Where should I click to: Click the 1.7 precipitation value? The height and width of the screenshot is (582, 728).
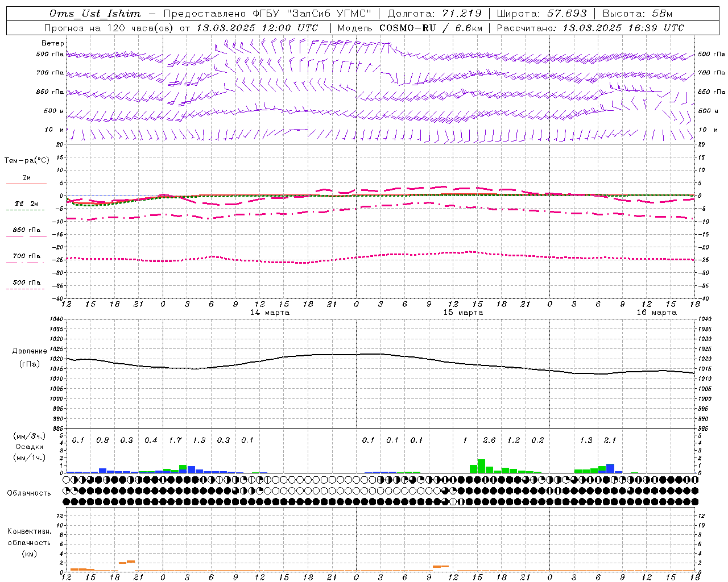click(x=175, y=440)
